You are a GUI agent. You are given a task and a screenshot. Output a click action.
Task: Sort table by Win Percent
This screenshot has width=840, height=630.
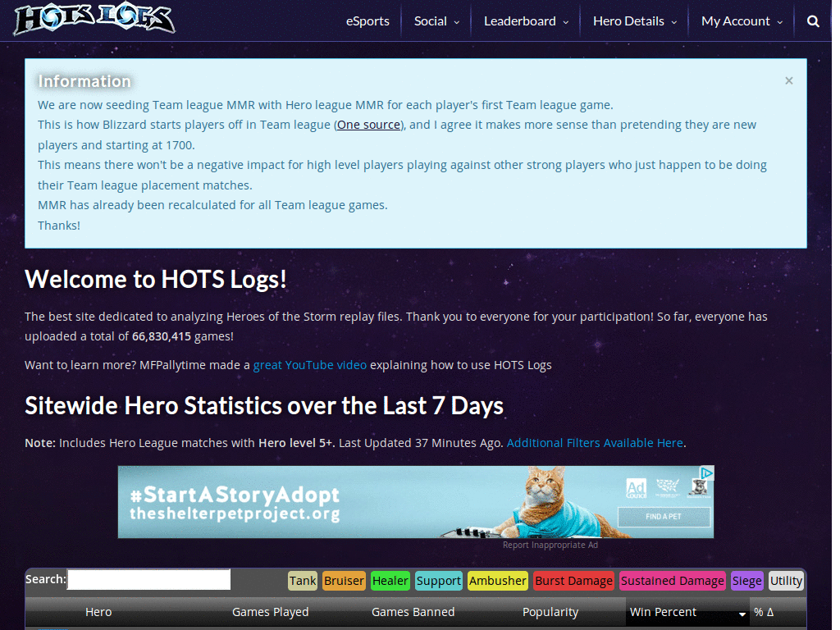tap(663, 612)
